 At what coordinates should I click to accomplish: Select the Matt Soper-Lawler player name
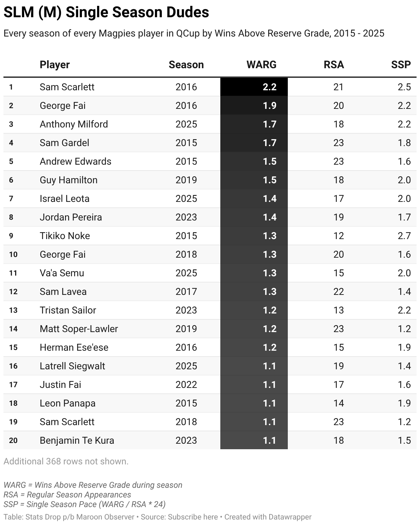pos(79,329)
